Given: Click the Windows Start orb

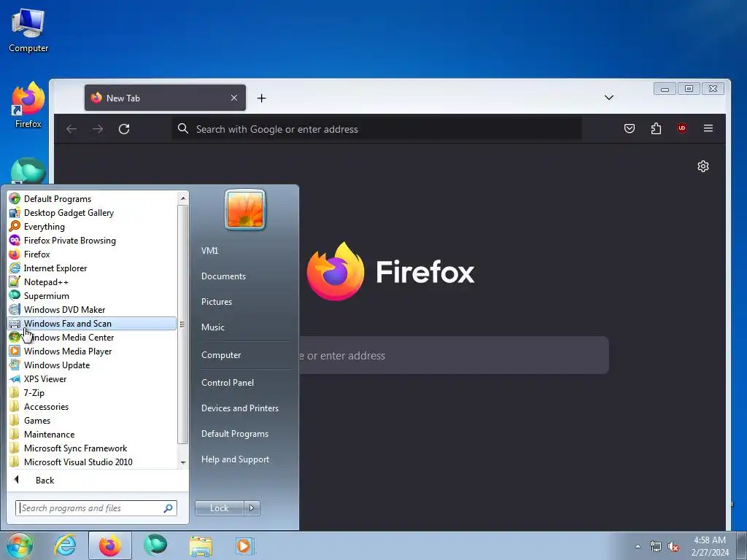Looking at the screenshot, I should [x=20, y=545].
